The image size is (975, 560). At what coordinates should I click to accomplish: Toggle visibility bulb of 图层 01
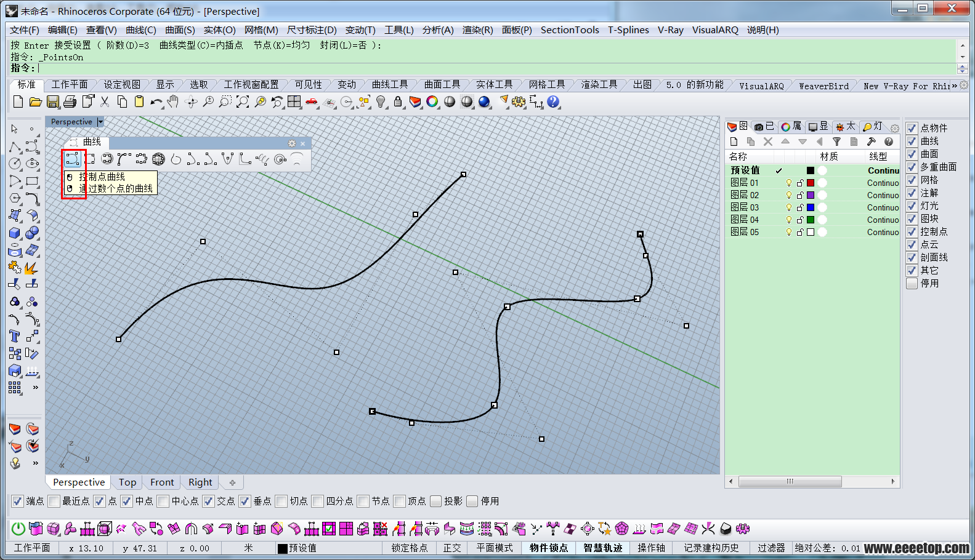[x=789, y=183]
